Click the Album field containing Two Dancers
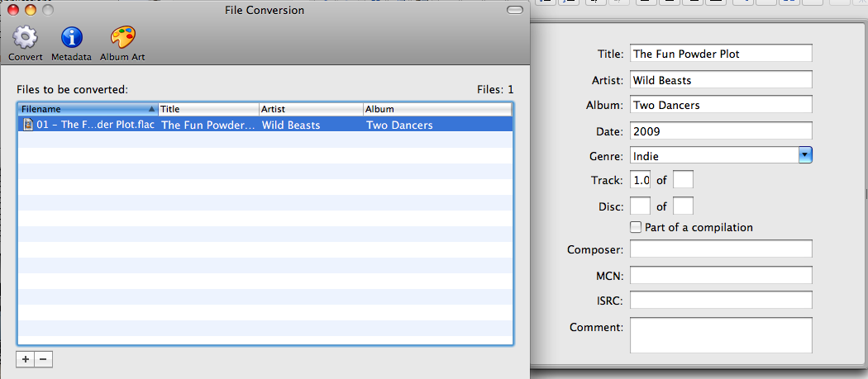Screen dimensions: 868x379 tap(720, 105)
